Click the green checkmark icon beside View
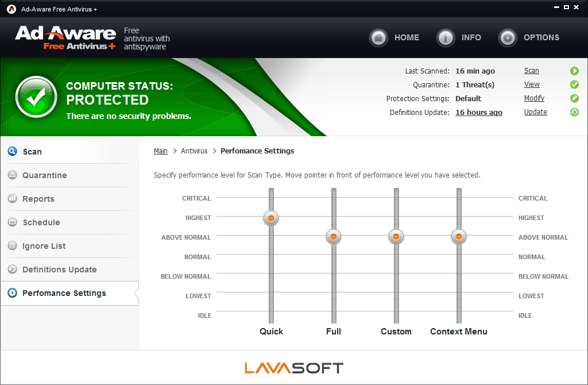The height and width of the screenshot is (385, 588). pyautogui.click(x=574, y=85)
